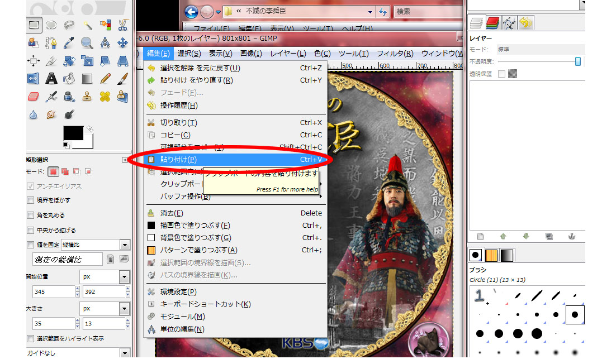This screenshot has width=602, height=364.
Task: Choose Add to selection mode
Action: tap(65, 171)
